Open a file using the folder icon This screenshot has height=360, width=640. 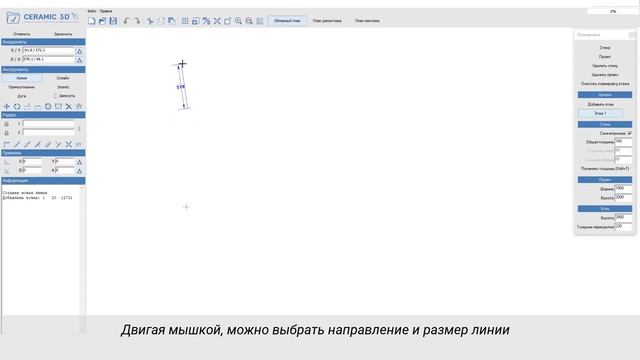102,21
